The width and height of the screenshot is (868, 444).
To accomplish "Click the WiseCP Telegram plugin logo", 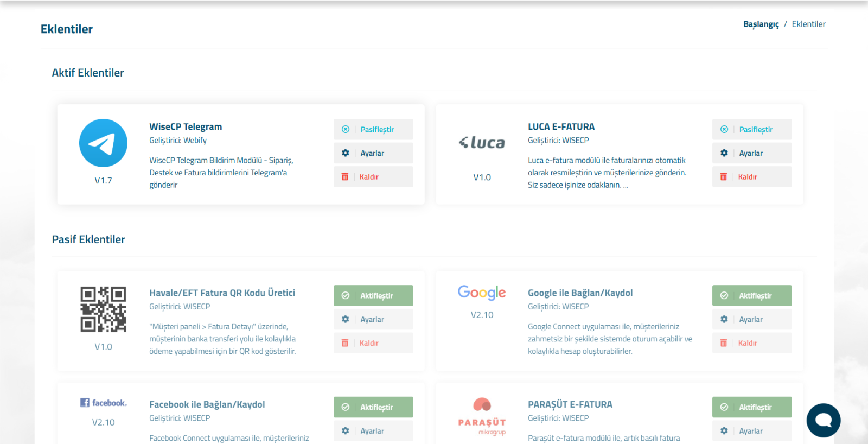I will 103,143.
